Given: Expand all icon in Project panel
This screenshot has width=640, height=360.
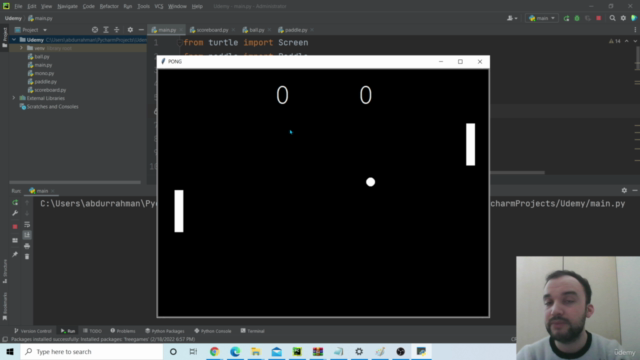Looking at the screenshot, I should point(106,30).
